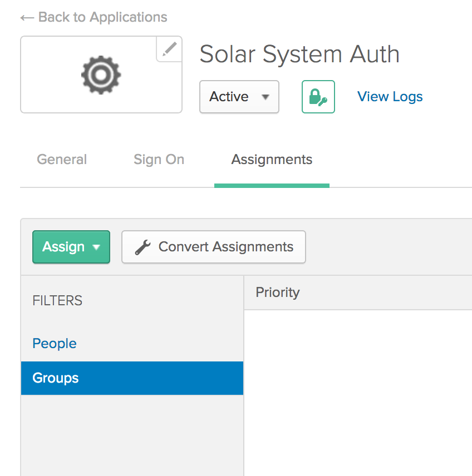Open the Sign On tab
This screenshot has height=476, width=472.
click(x=159, y=160)
